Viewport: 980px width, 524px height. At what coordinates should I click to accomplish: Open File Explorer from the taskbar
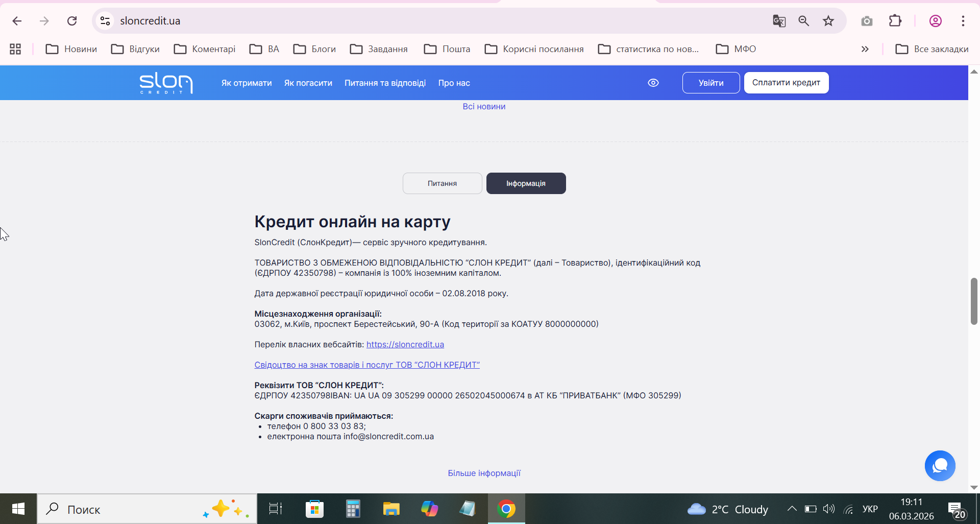pos(391,509)
